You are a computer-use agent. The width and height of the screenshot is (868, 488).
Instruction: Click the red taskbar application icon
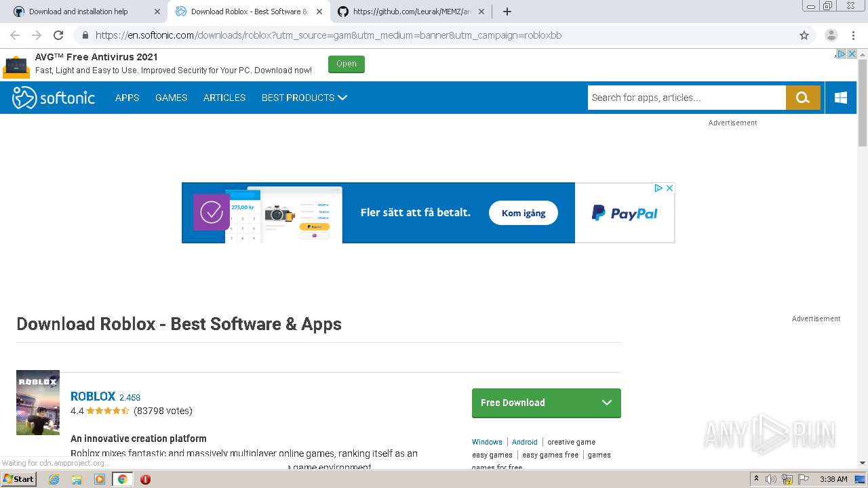tap(145, 479)
